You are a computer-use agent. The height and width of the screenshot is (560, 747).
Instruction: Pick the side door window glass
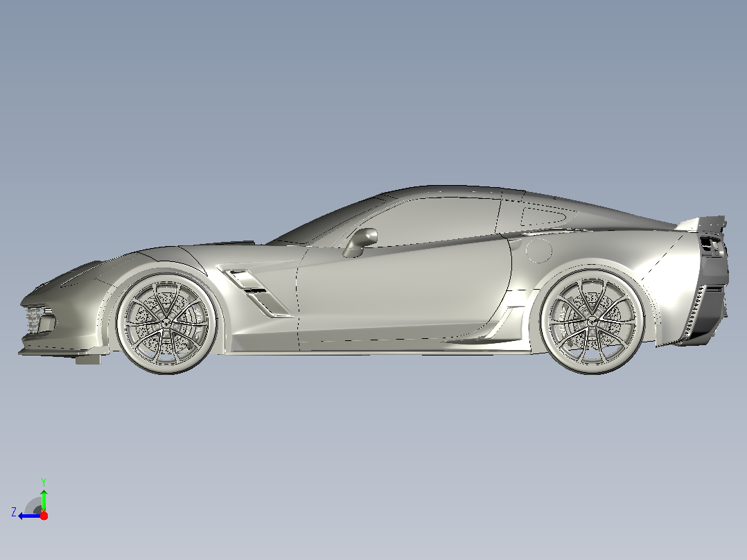click(x=429, y=222)
